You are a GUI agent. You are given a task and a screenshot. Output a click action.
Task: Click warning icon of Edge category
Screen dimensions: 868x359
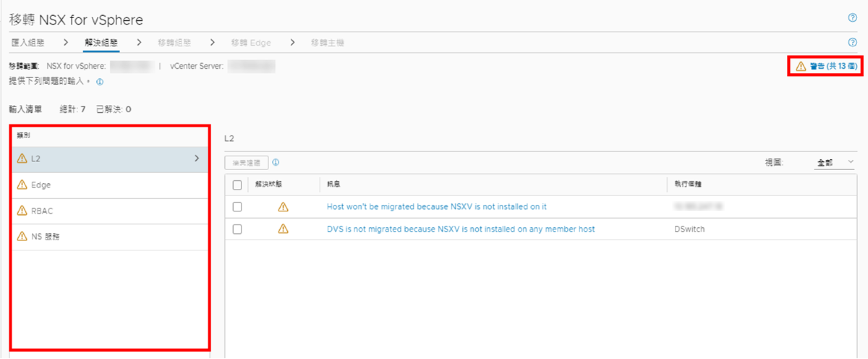point(22,184)
